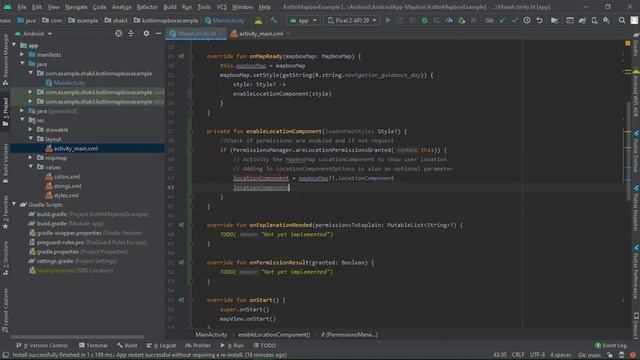
Task: Hide the Project panel with minus icon
Action: (158, 33)
